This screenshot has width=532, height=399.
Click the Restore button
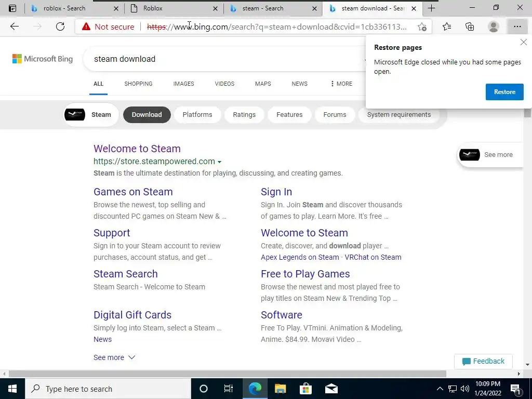[x=504, y=92]
